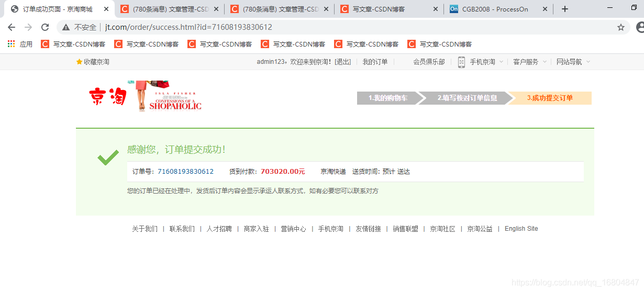Open English Site footer link
Screen dimensions: 644x292
point(521,229)
